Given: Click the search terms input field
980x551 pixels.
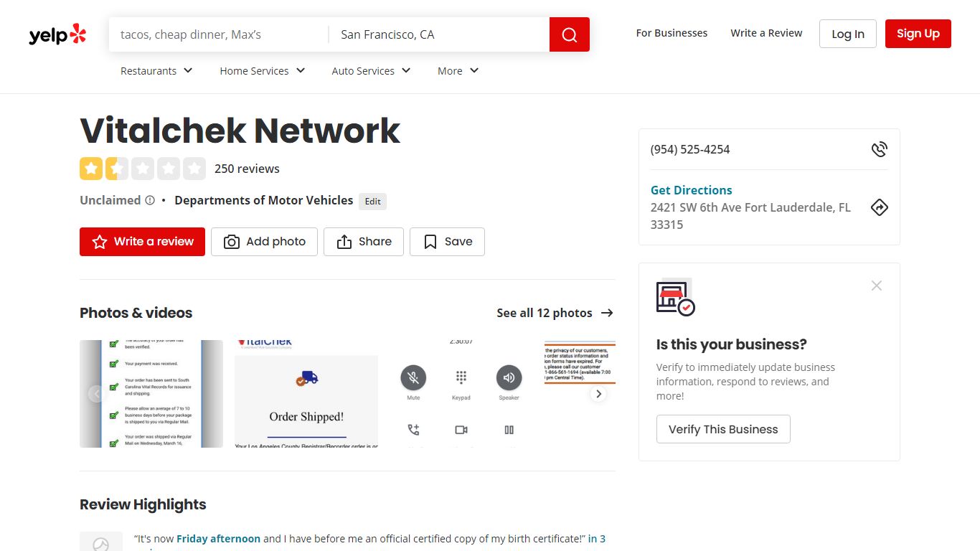Looking at the screenshot, I should [x=219, y=34].
